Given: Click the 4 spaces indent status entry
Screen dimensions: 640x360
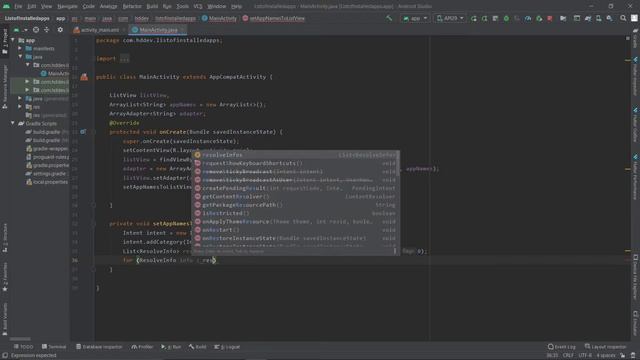Looking at the screenshot, I should pyautogui.click(x=606, y=356).
